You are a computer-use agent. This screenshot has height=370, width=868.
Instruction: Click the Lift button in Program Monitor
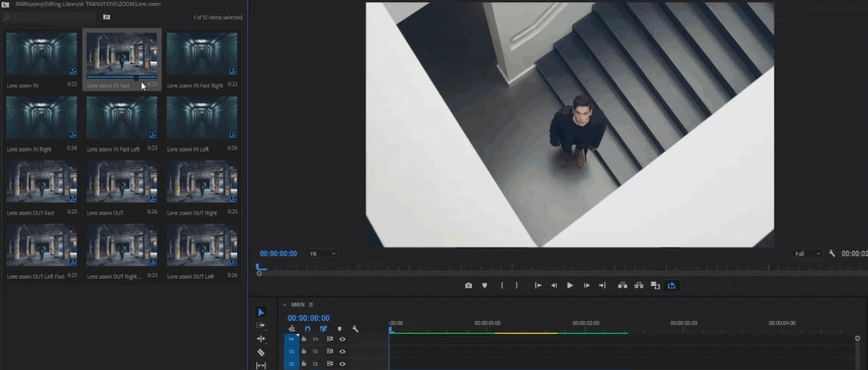[x=622, y=285]
